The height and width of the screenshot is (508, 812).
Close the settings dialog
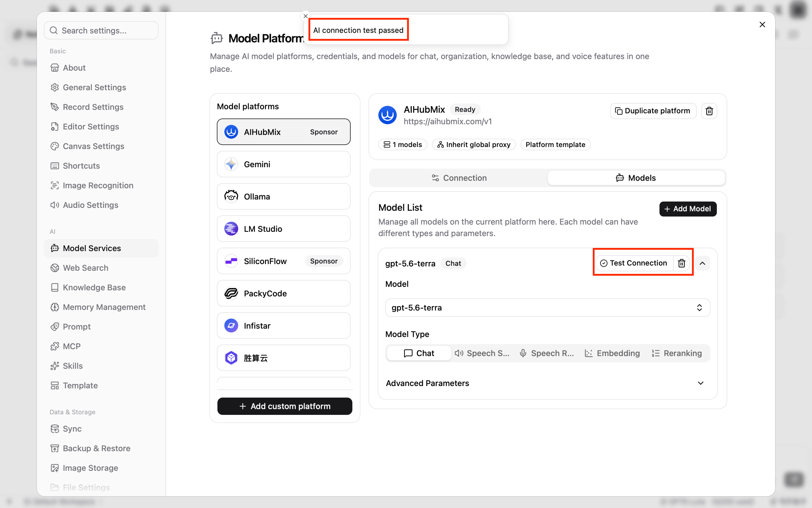point(762,25)
